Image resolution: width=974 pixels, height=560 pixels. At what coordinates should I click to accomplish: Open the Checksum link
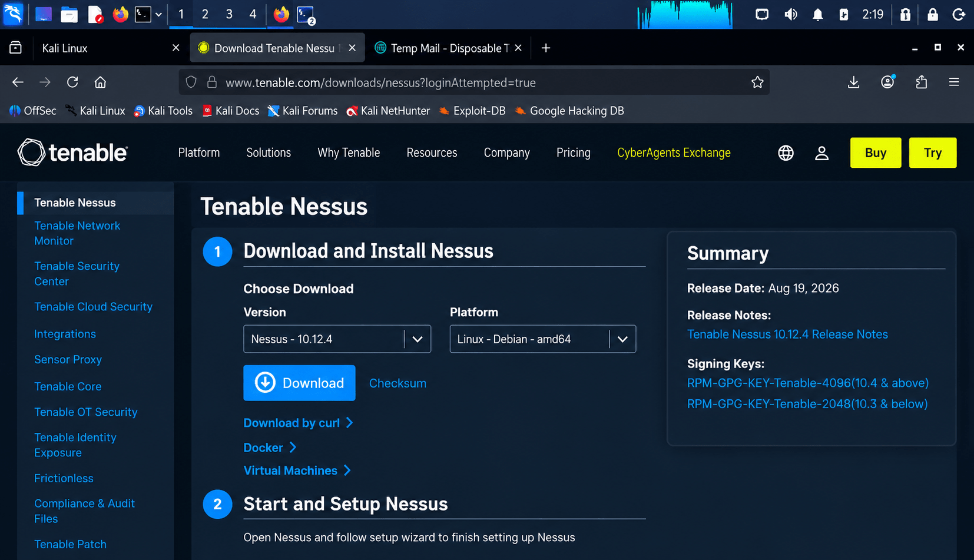[397, 383]
